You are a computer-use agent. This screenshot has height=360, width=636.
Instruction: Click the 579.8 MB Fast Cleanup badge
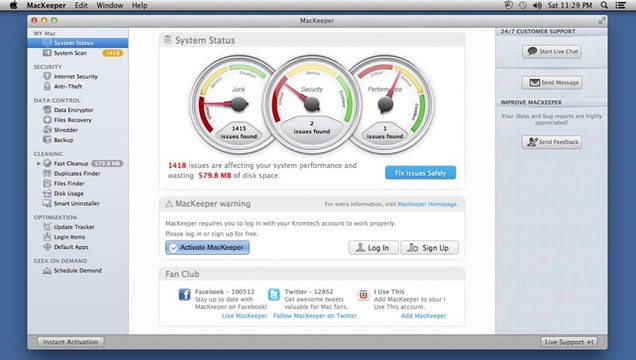click(107, 163)
